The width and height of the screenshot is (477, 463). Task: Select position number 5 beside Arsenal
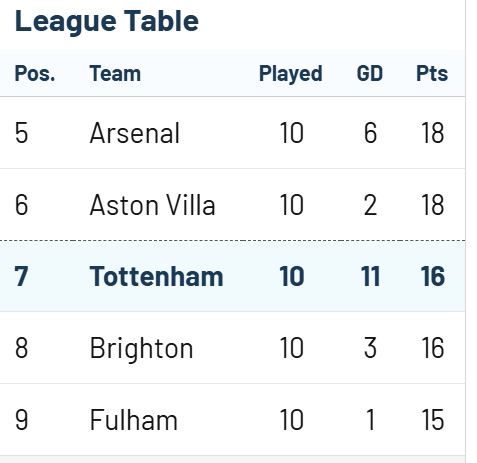click(21, 133)
